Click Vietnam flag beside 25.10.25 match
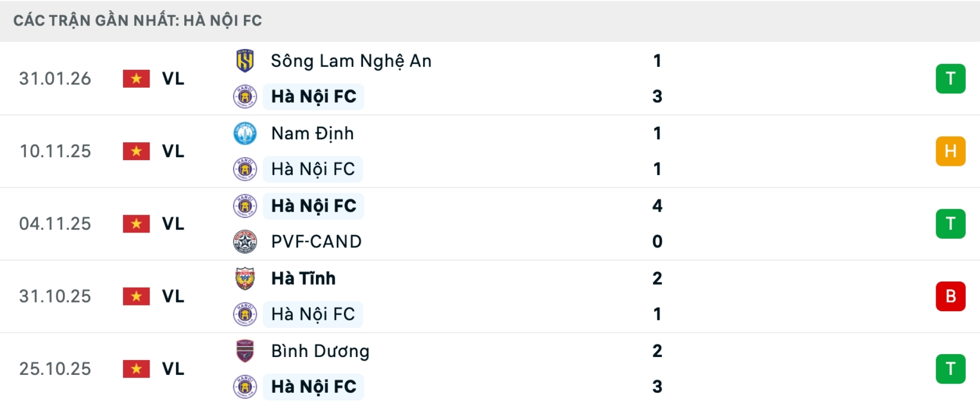Screen dimensions: 980x404 coord(136,369)
